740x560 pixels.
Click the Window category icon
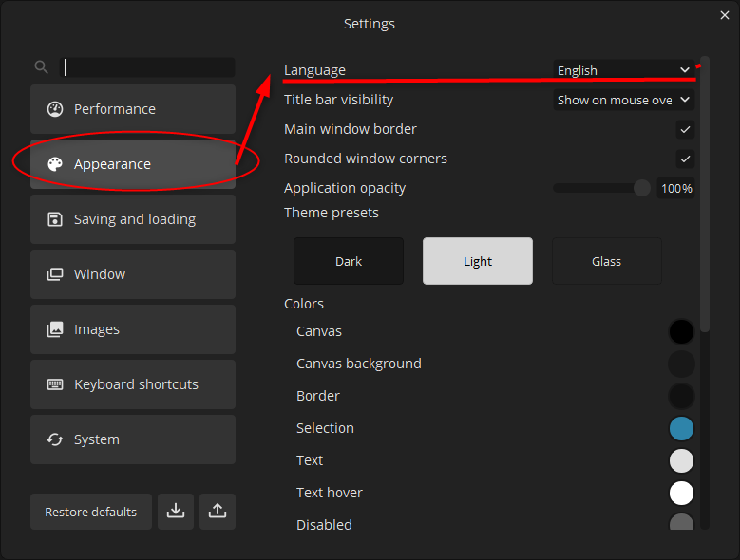click(55, 274)
